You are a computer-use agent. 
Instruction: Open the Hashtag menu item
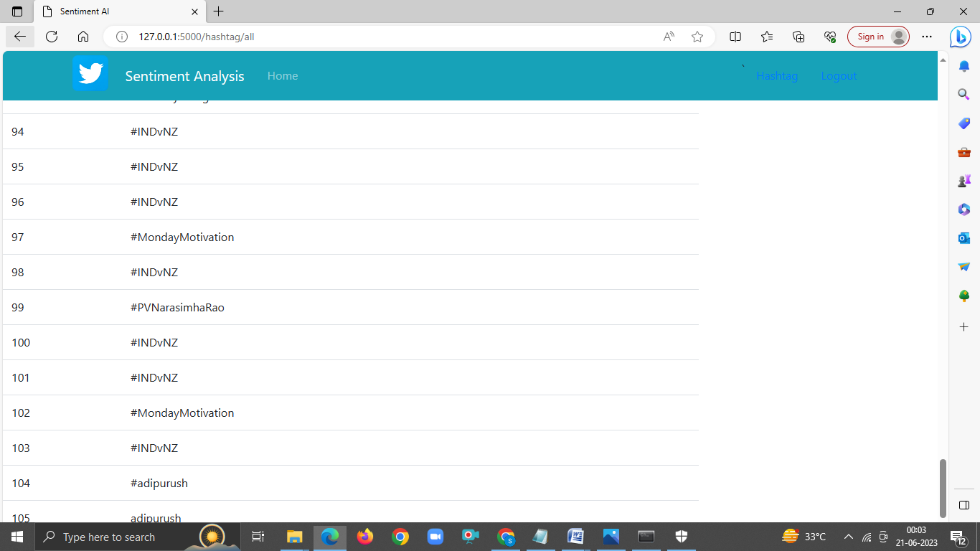pyautogui.click(x=777, y=75)
